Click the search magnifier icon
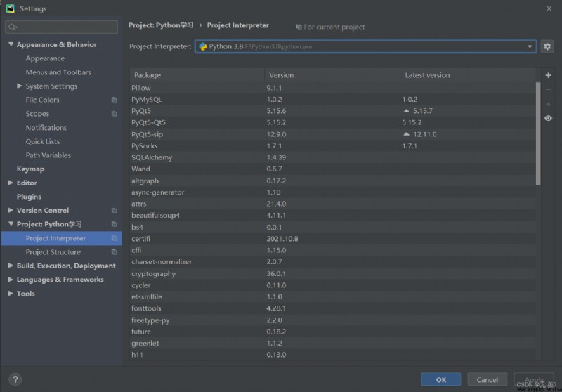 [x=13, y=27]
